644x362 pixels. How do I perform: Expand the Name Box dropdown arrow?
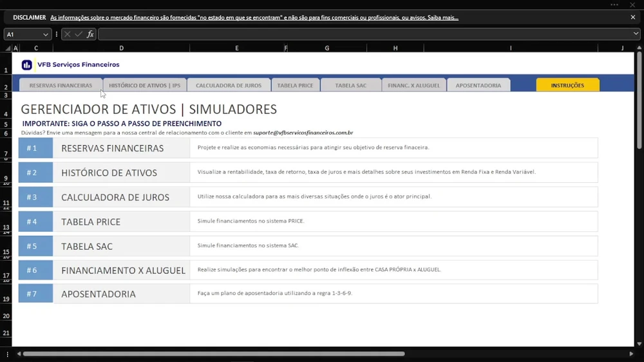tap(46, 35)
